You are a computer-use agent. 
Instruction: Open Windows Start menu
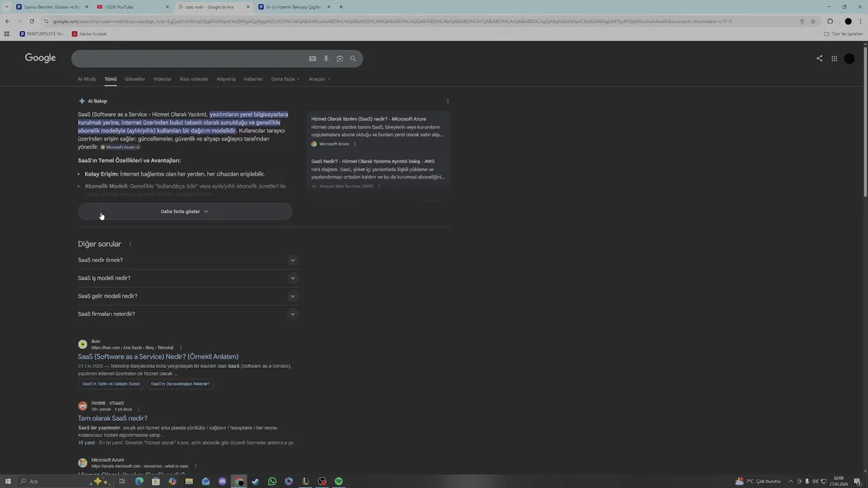tap(7, 481)
